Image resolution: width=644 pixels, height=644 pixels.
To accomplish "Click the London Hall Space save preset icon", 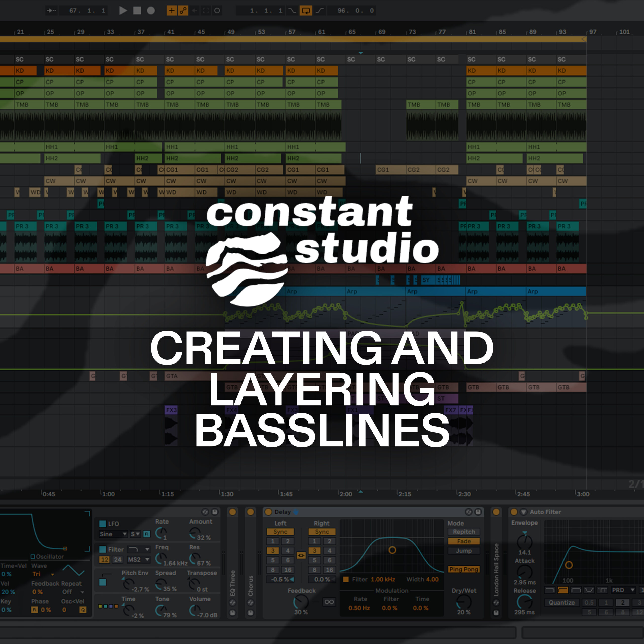I will pyautogui.click(x=496, y=613).
